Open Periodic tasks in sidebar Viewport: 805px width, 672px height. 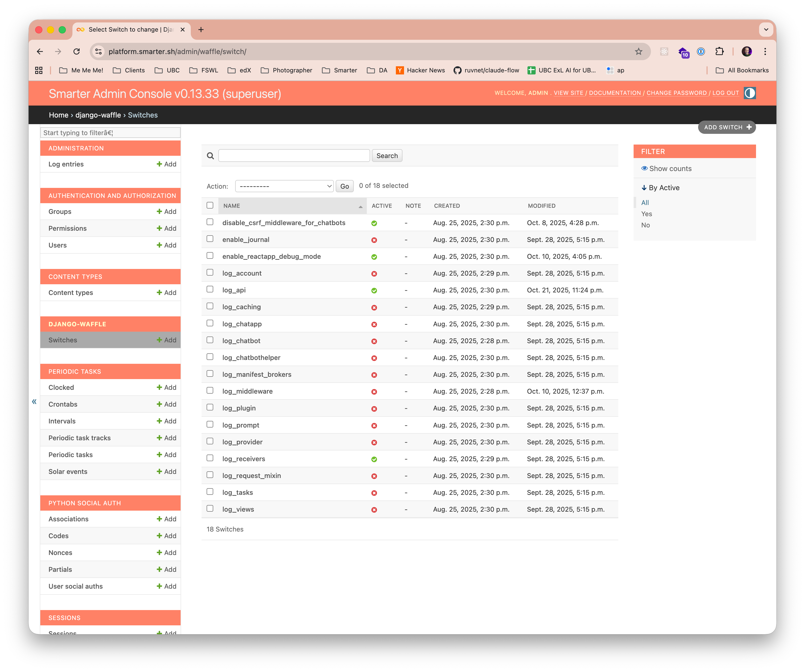point(71,455)
